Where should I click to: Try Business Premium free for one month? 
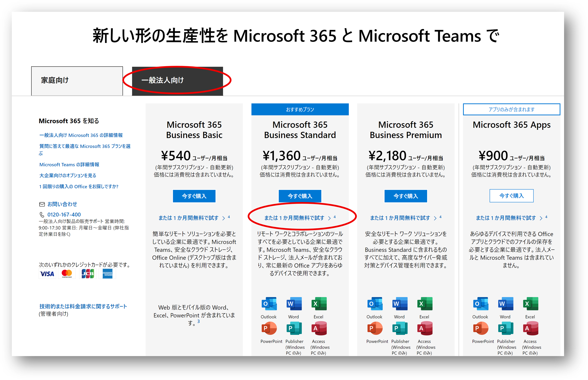click(x=400, y=218)
